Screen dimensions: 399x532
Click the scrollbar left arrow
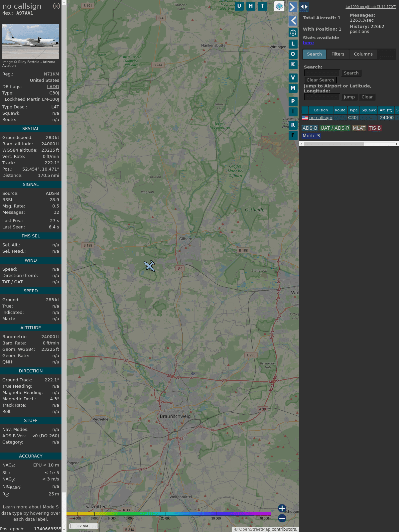pos(302,144)
